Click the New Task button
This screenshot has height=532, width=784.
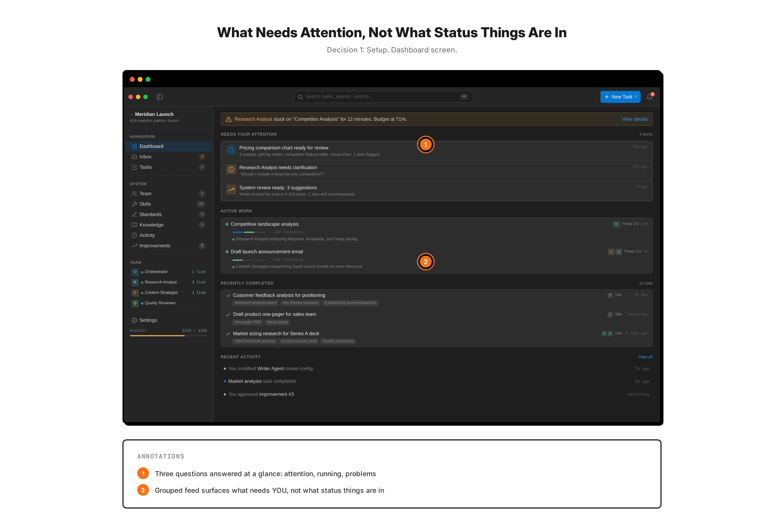pyautogui.click(x=620, y=97)
